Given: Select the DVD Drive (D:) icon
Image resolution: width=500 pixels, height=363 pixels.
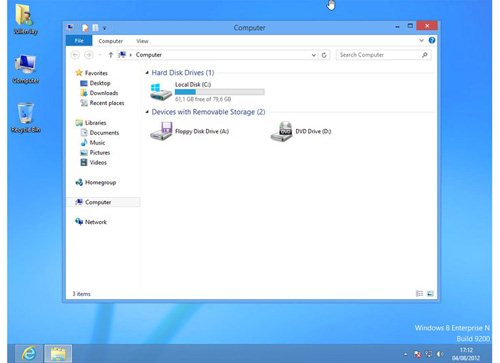Looking at the screenshot, I should [x=282, y=131].
